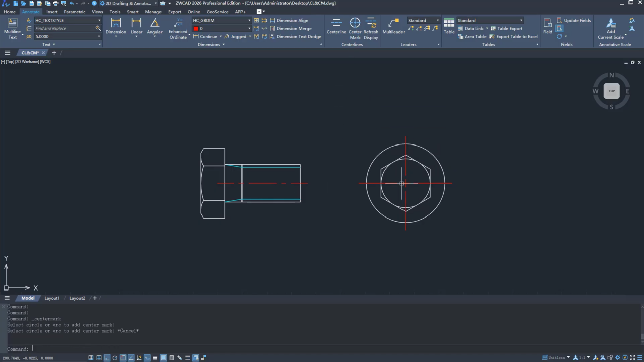Screen dimensions: 644x362
Task: Toggle polar tracking in status bar
Action: tap(115, 358)
